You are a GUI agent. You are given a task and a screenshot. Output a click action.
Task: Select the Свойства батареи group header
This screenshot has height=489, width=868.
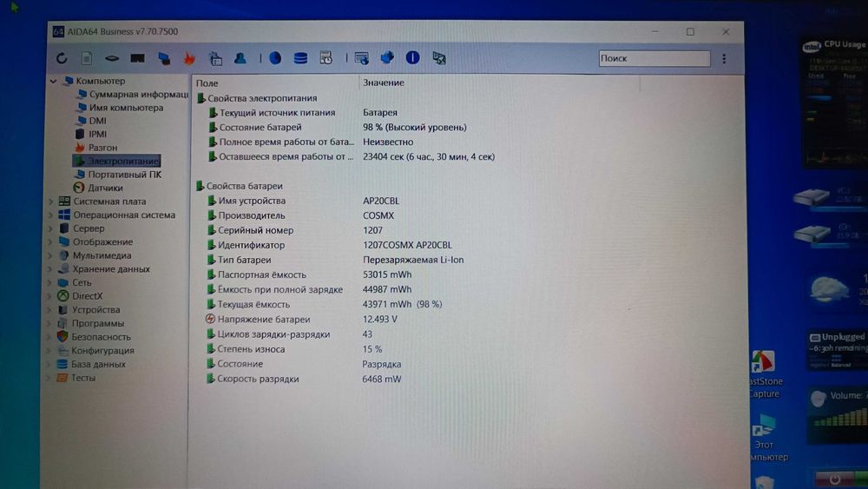click(x=240, y=186)
